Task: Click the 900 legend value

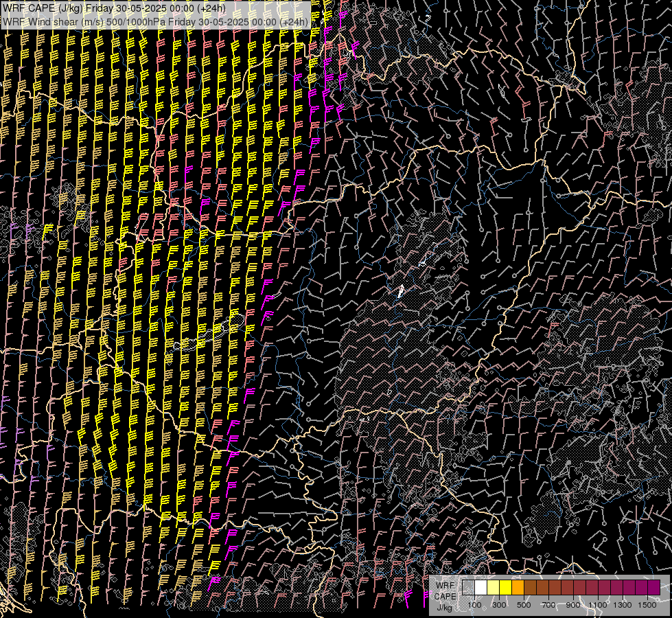Action: 573,605
